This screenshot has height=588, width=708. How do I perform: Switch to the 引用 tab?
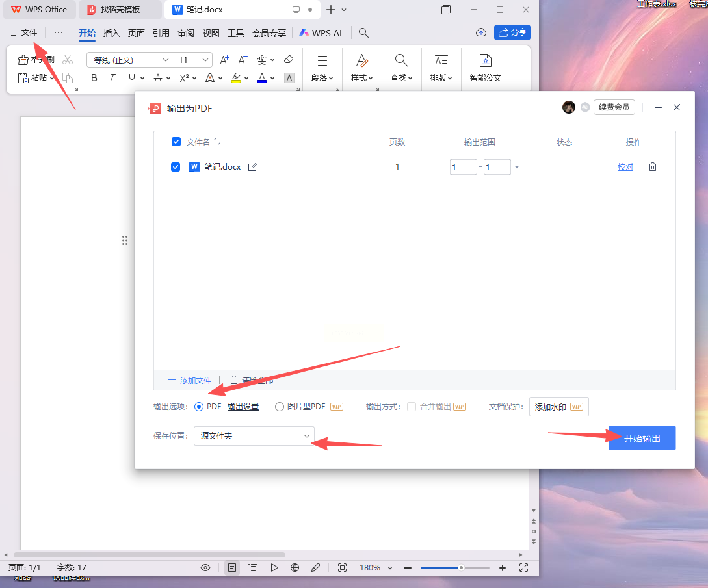coord(161,33)
